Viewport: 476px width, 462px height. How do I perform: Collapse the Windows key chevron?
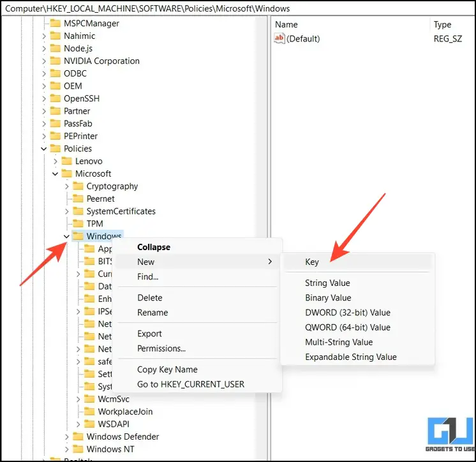(67, 237)
